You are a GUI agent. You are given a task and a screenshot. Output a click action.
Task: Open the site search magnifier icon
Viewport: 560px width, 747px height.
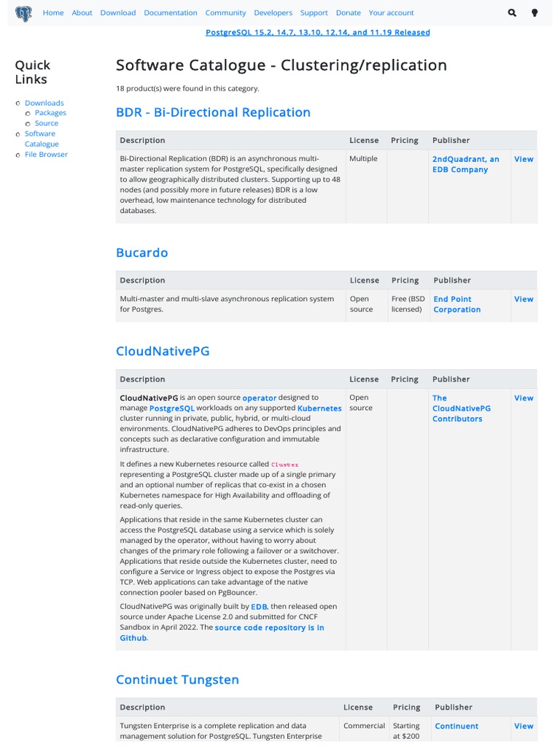point(512,13)
